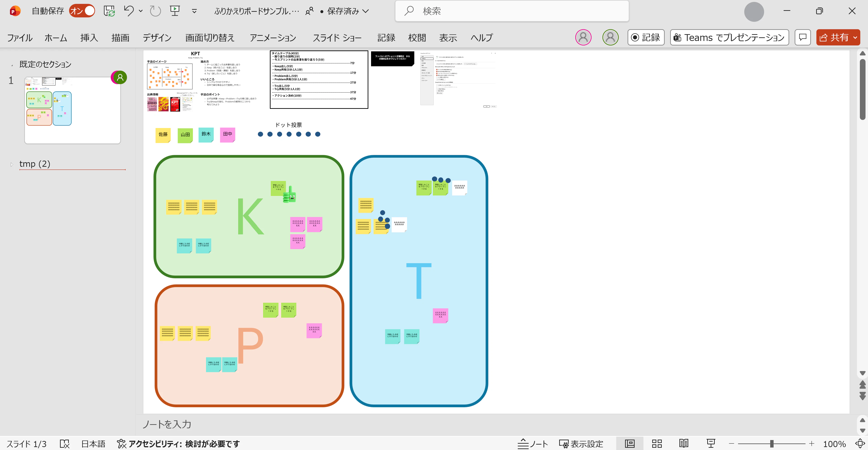Open Customize Quick Access Toolbar dropdown
The image size is (868, 450).
point(194,11)
